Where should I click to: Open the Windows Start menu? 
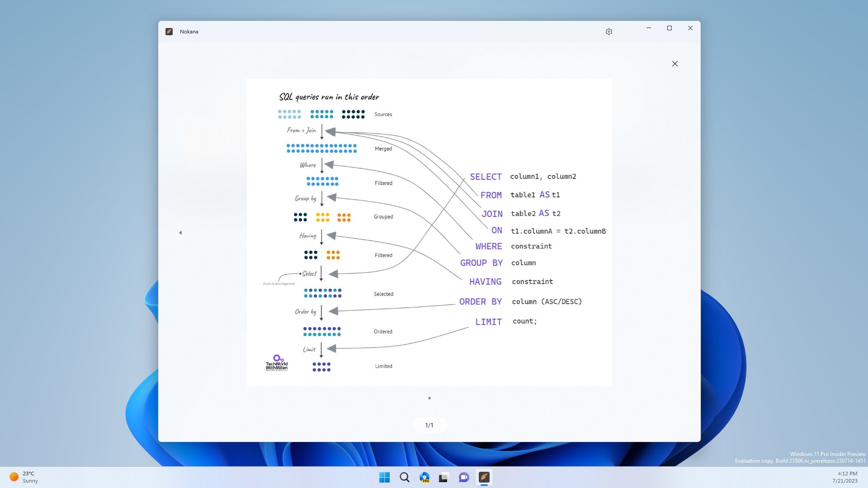[385, 477]
